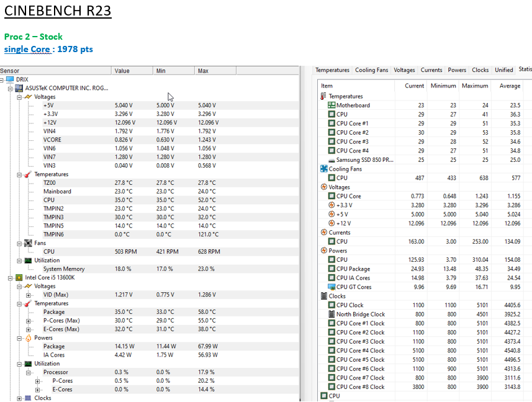This screenshot has width=532, height=402.
Task: Click the +3.3 V voltage icon
Action: [x=331, y=205]
